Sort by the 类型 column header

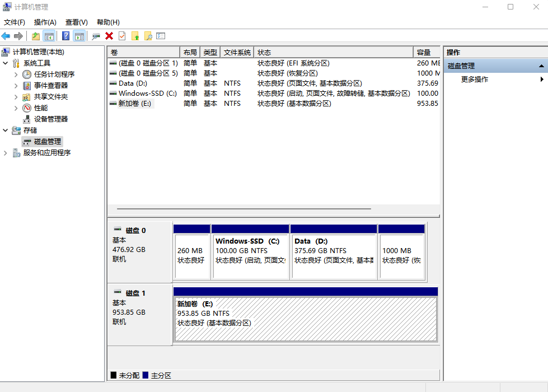[210, 53]
